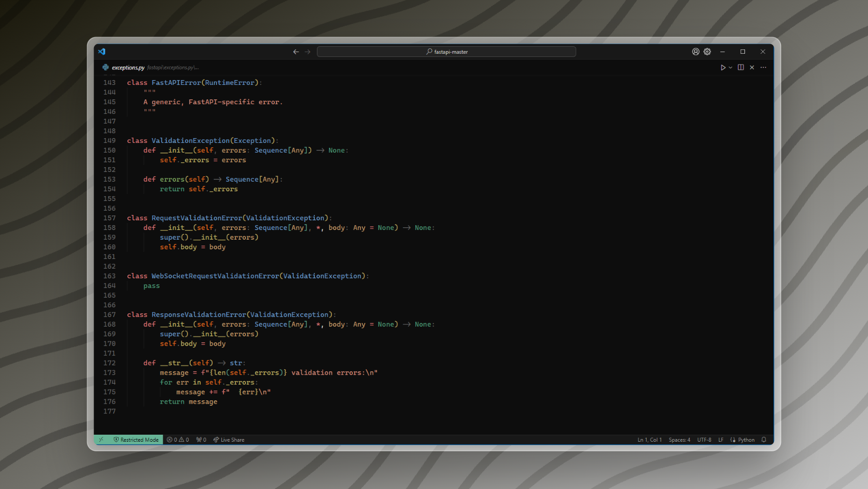Click 'def errors(self)' on line 153
The width and height of the screenshot is (868, 489).
click(176, 179)
